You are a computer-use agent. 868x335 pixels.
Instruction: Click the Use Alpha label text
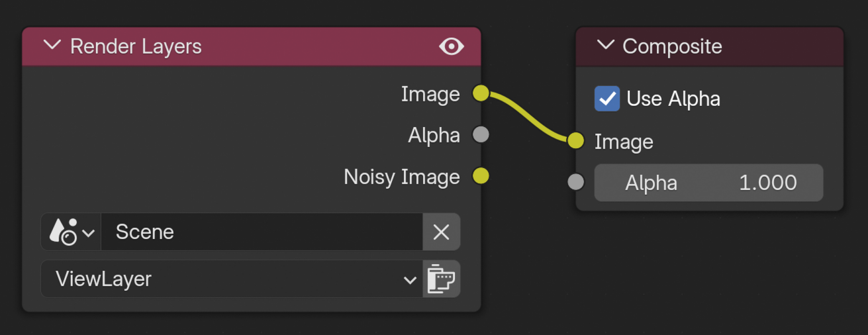pos(673,99)
